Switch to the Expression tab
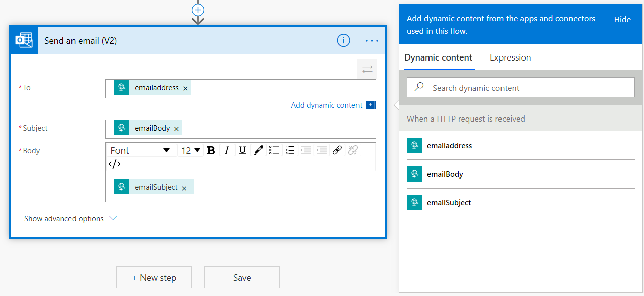 tap(510, 57)
